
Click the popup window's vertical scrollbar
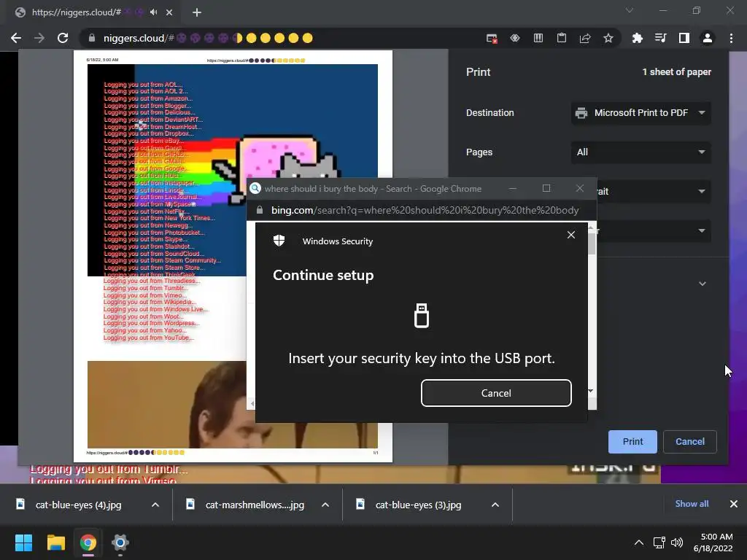(592, 244)
